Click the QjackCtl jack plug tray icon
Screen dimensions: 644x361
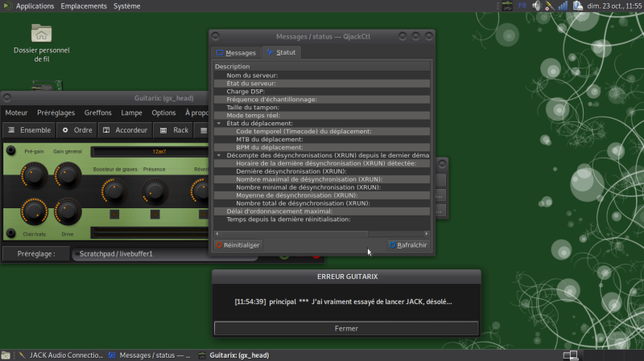(550, 6)
